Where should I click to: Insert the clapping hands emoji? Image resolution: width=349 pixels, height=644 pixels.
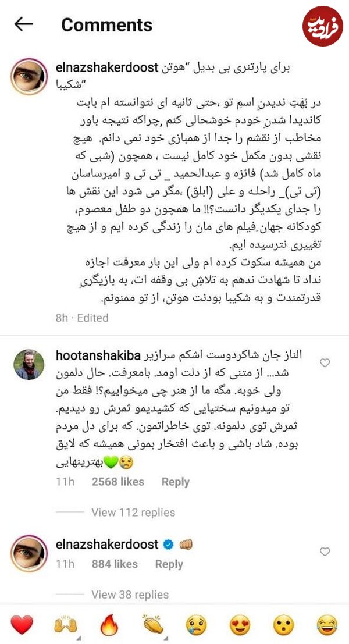[153, 625]
